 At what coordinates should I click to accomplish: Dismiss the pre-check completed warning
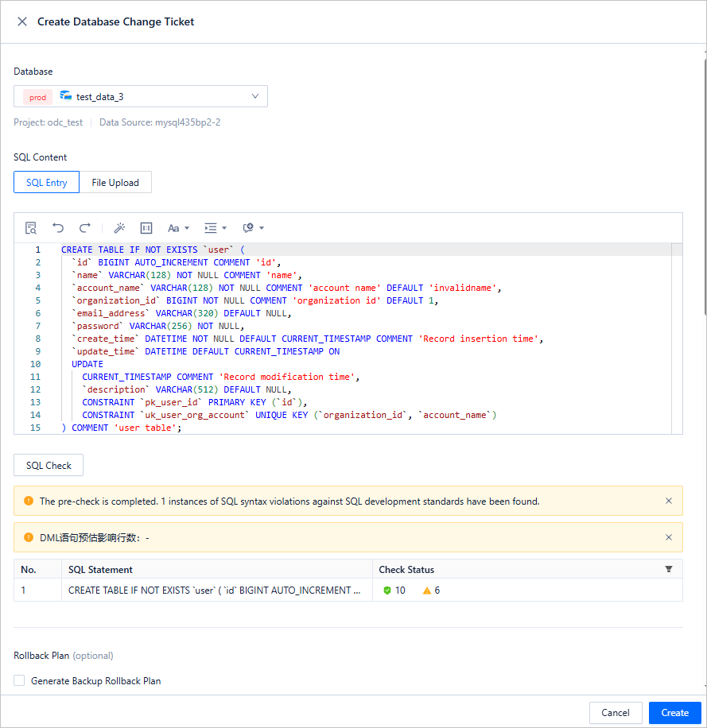tap(669, 501)
